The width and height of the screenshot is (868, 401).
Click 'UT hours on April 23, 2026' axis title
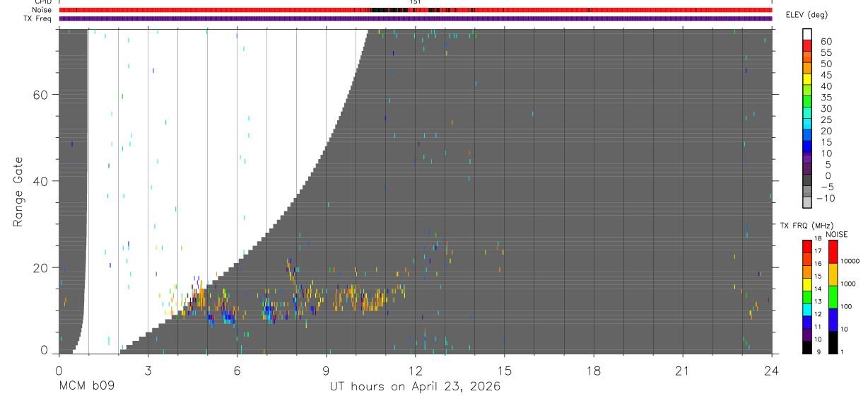point(415,387)
